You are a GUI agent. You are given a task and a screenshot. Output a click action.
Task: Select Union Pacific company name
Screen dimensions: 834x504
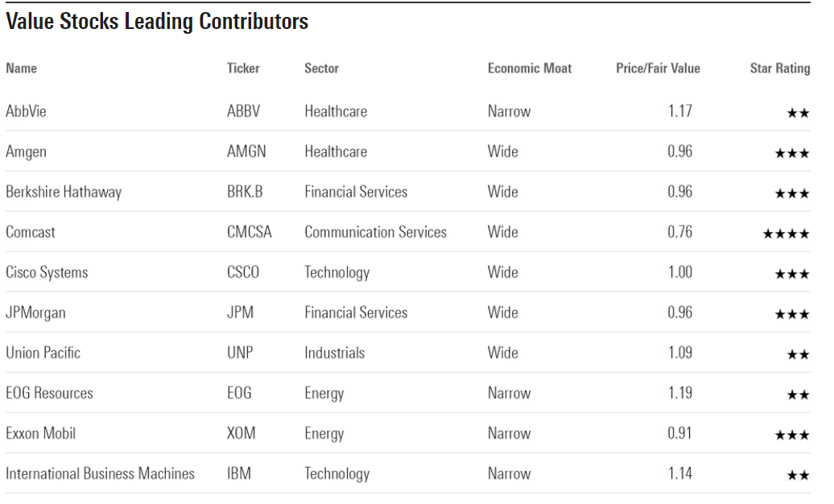tap(43, 353)
